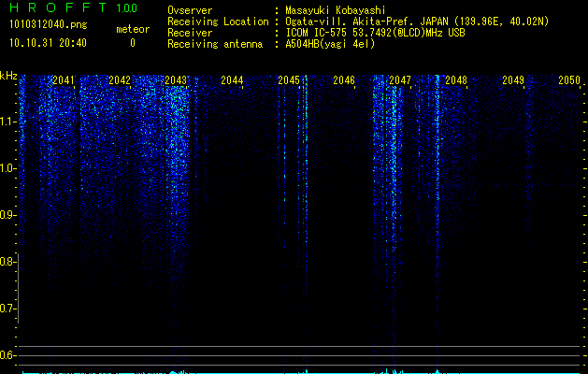Click the 0.7 kHz frequency label
Screen dimensions: 588x374
[7, 309]
